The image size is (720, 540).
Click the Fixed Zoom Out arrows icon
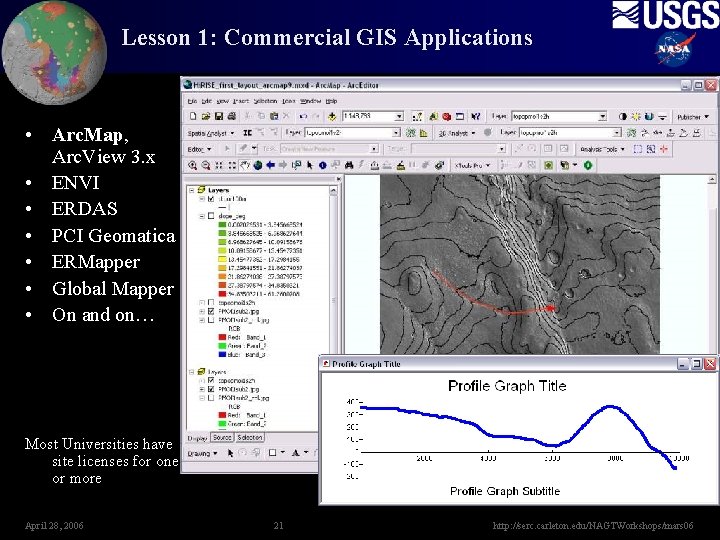click(232, 165)
